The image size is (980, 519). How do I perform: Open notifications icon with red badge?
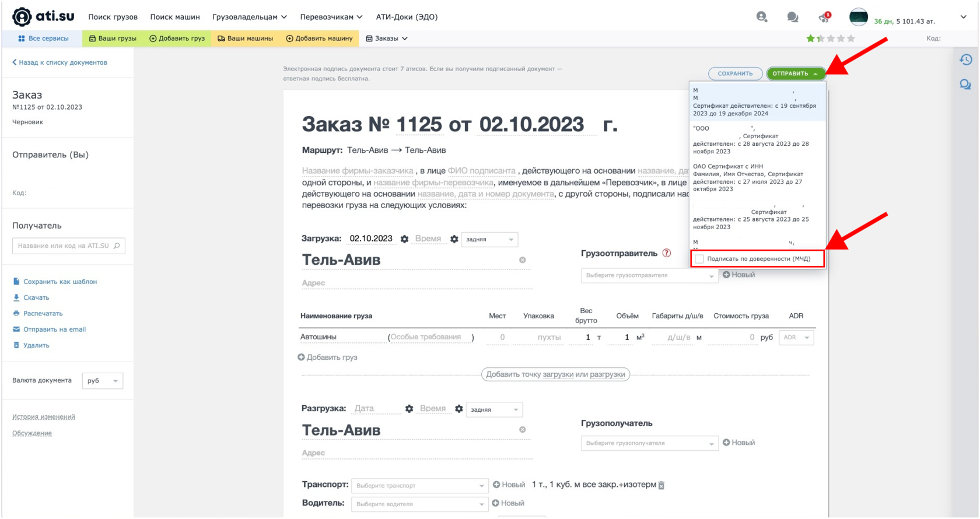[x=824, y=17]
